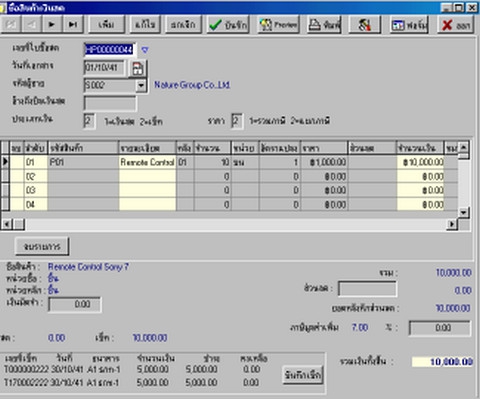
Task: Click the VAT amount field 0.00
Action: pos(440,328)
